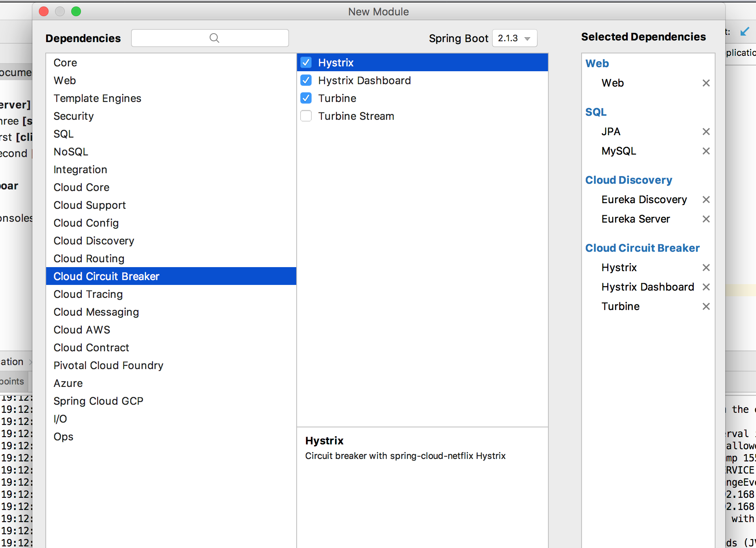Remove JPA from selected dependencies

706,132
